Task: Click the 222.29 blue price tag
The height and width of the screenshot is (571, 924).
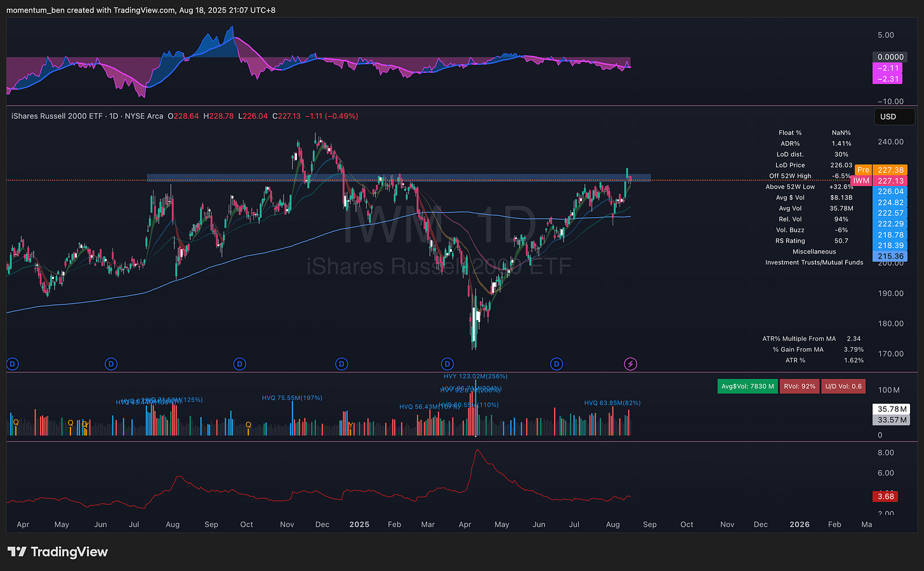Action: click(890, 224)
